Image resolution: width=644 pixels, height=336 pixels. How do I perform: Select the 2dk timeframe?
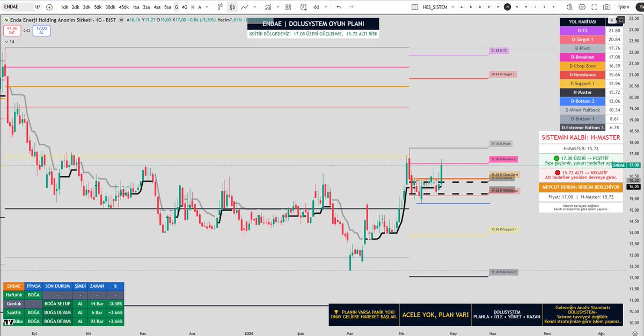[x=76, y=8]
